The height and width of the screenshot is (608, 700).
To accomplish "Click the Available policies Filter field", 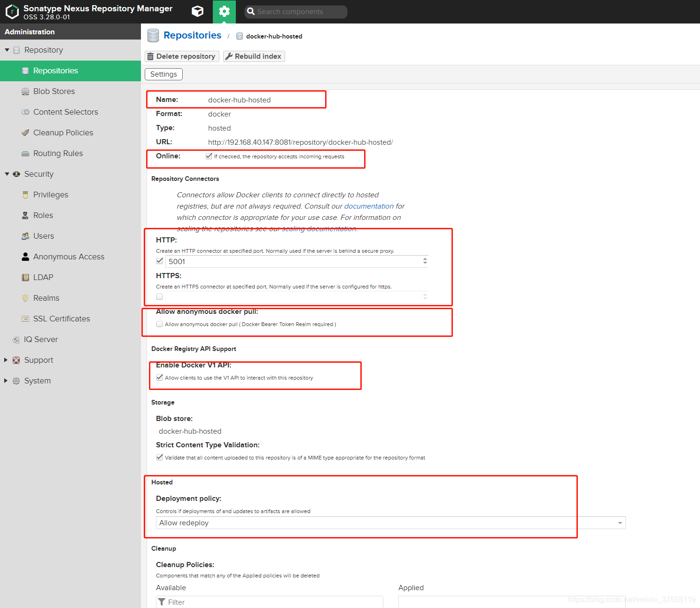I will click(x=270, y=602).
